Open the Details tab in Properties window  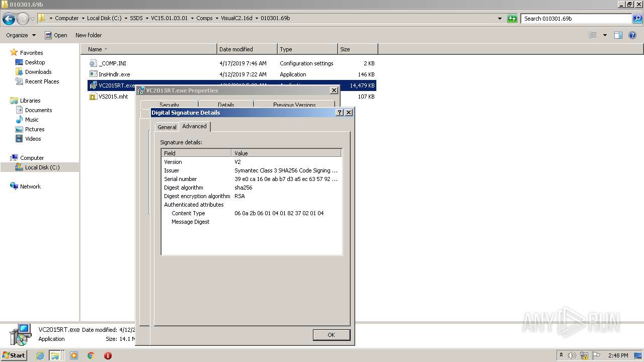(226, 105)
